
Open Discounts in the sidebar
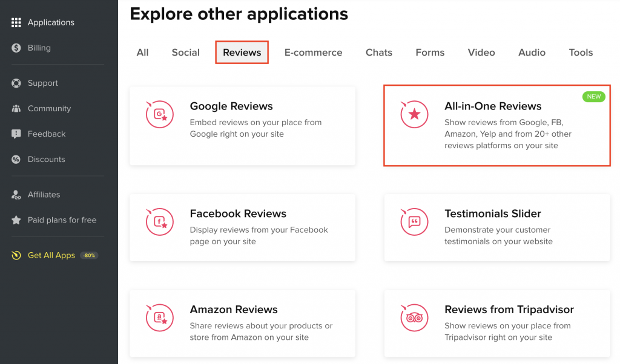[x=46, y=160]
